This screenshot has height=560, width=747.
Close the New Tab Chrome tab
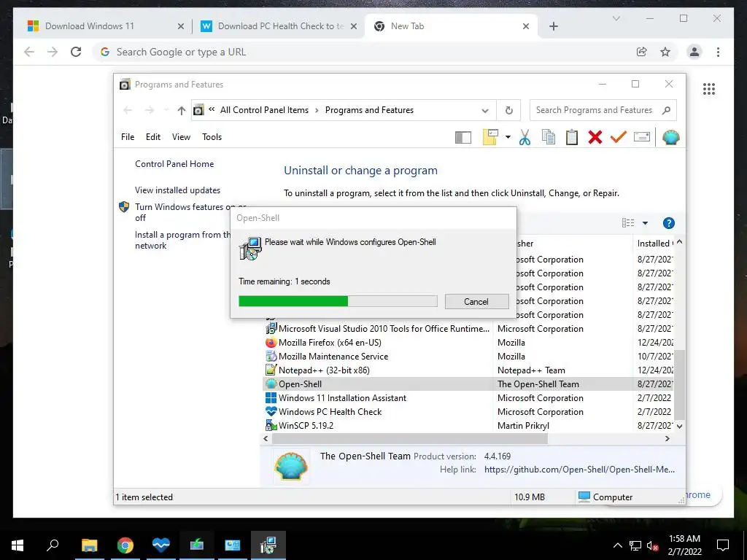click(x=526, y=27)
